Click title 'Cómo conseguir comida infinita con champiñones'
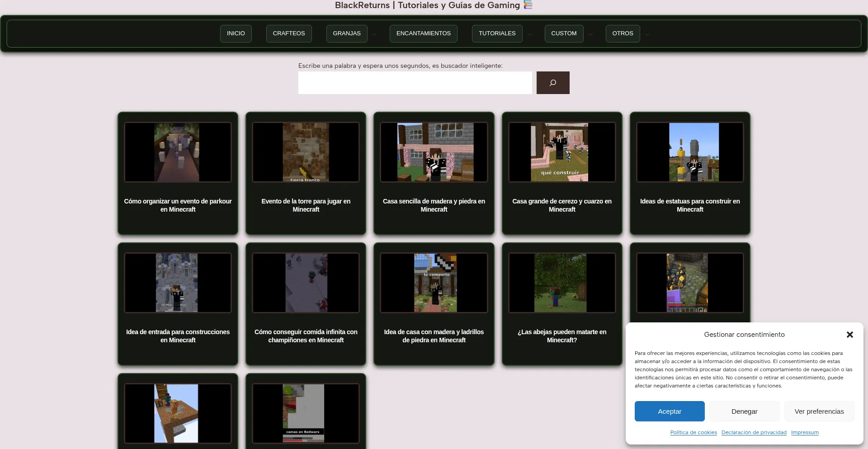This screenshot has height=449, width=868. 306,336
